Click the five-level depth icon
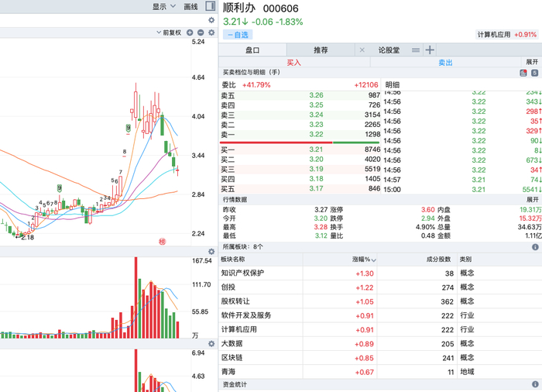 (535, 73)
